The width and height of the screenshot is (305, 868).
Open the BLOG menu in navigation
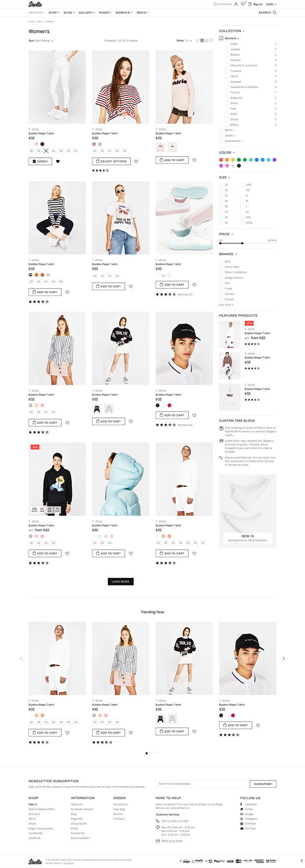69,13
